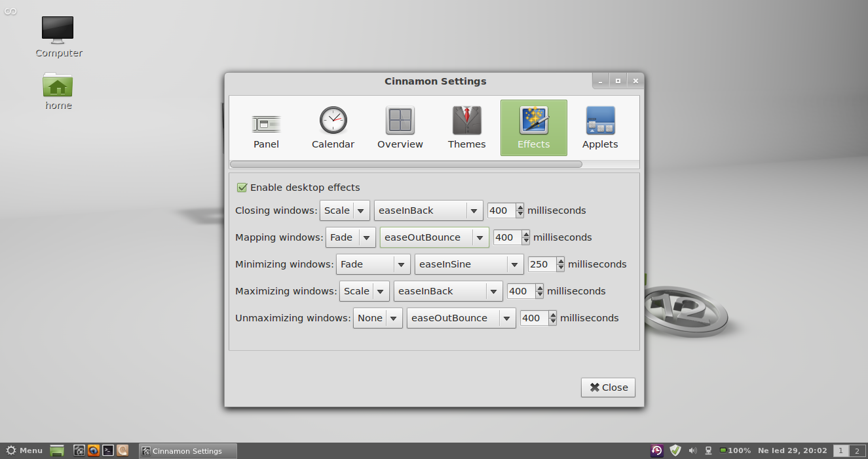
Task: Open the Menu on the panel
Action: [24, 450]
